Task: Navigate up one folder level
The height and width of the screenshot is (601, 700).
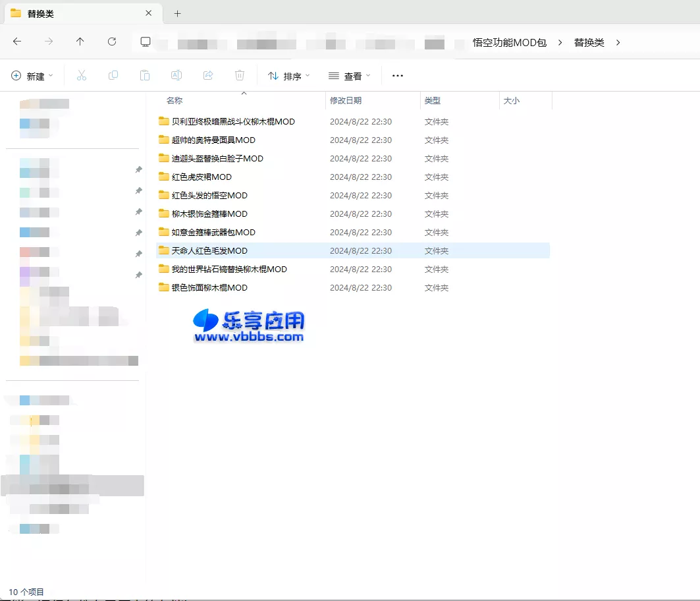Action: click(80, 42)
